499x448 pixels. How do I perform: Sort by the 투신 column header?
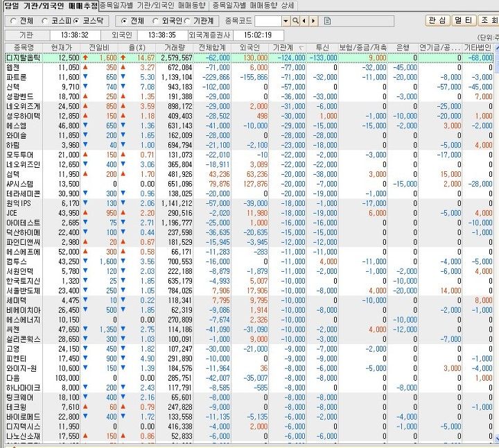322,47
